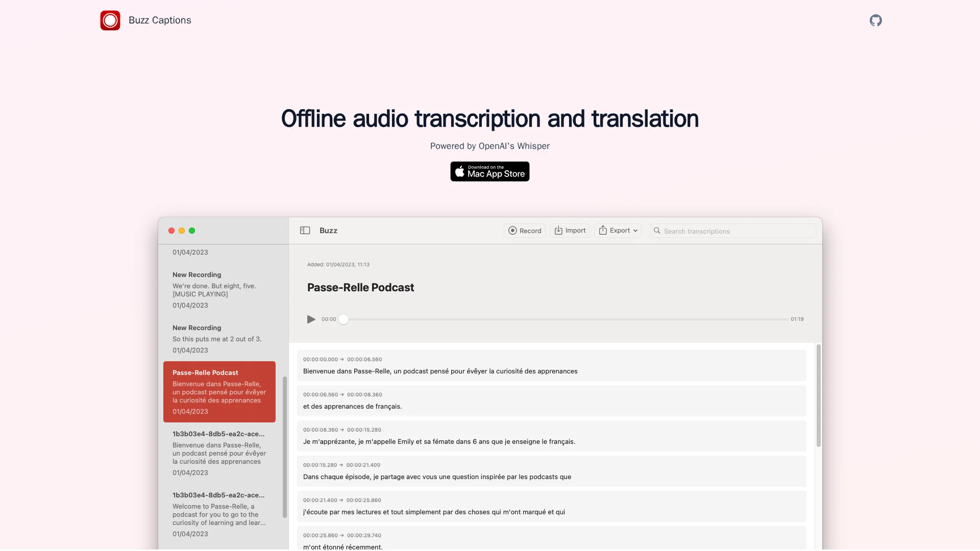
Task: Download from the Mac App Store
Action: coord(489,171)
